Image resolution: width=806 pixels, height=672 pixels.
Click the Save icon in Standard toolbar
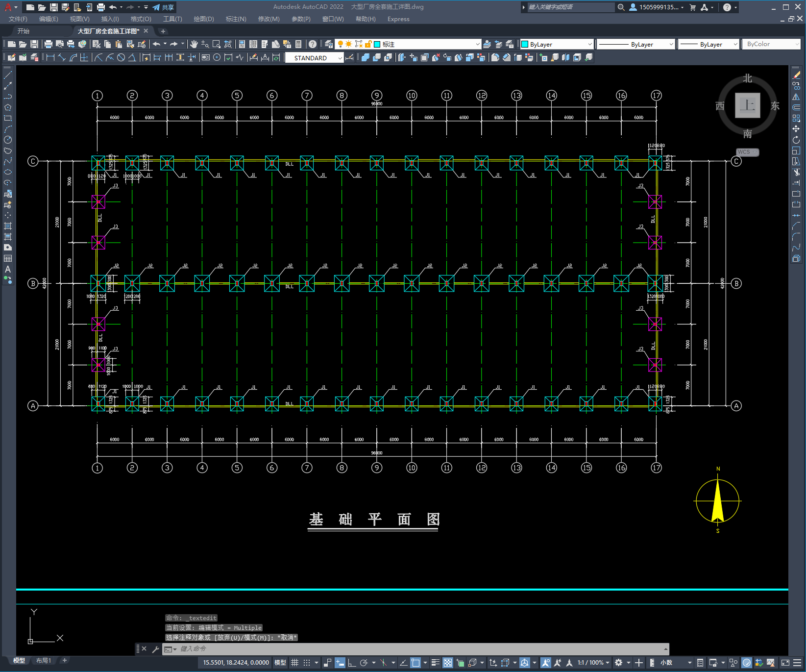pos(34,44)
